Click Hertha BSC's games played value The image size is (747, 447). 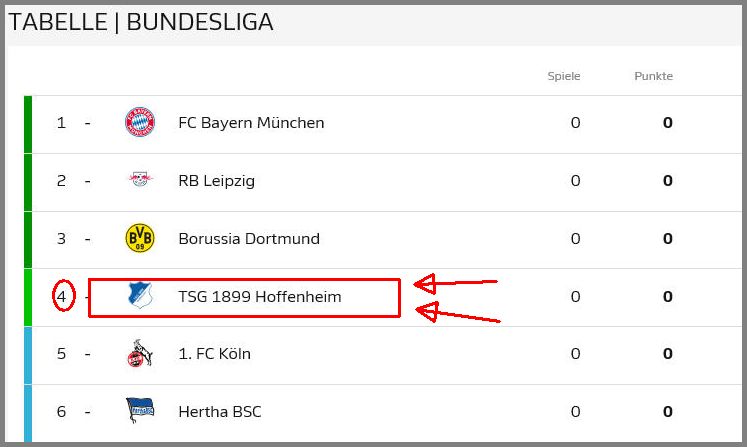click(575, 412)
